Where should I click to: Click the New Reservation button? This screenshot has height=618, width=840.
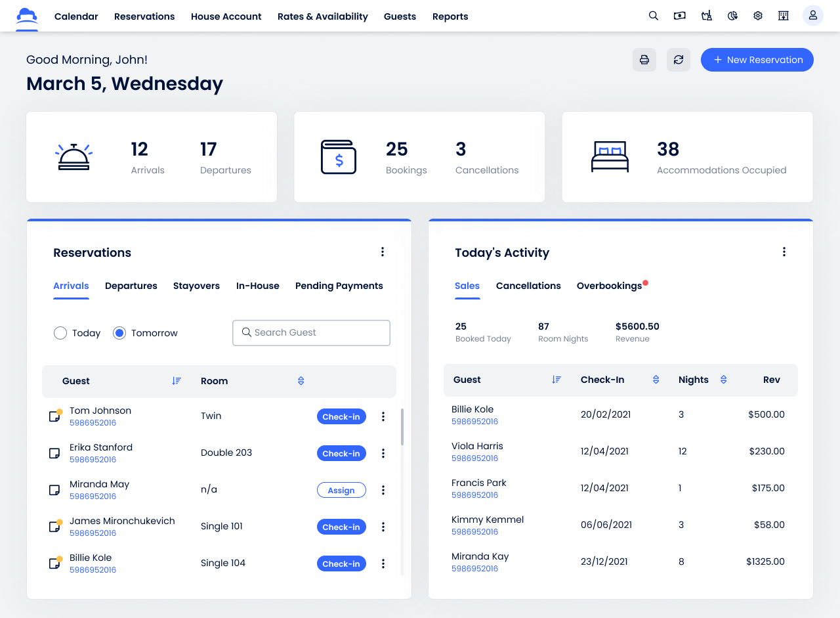[x=757, y=60]
